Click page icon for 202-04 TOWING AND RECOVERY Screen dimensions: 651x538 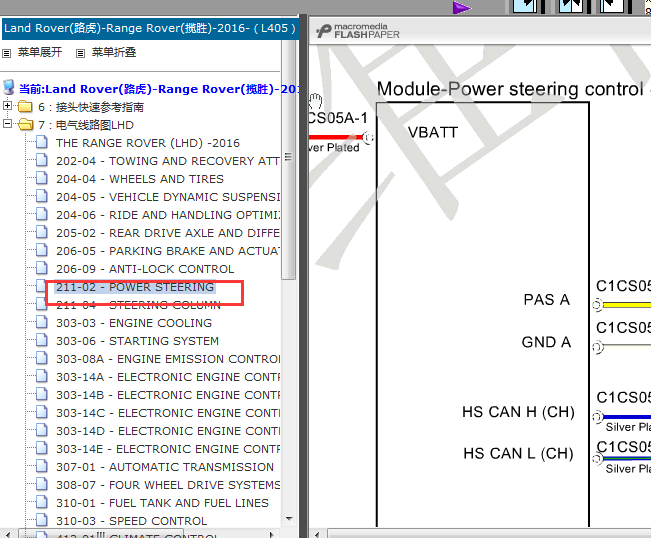point(42,160)
